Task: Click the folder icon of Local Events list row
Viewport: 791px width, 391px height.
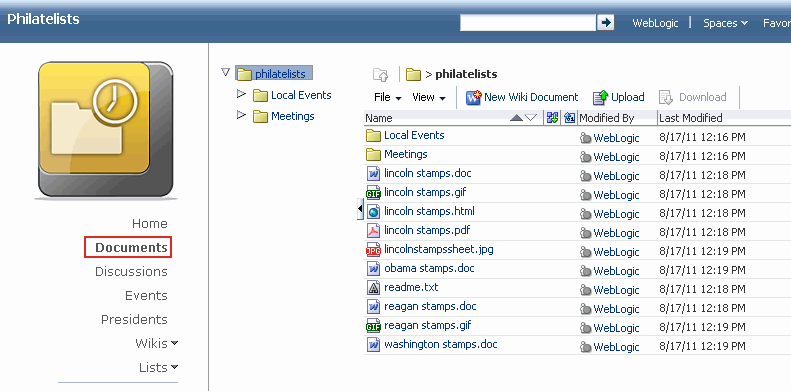Action: coord(373,135)
